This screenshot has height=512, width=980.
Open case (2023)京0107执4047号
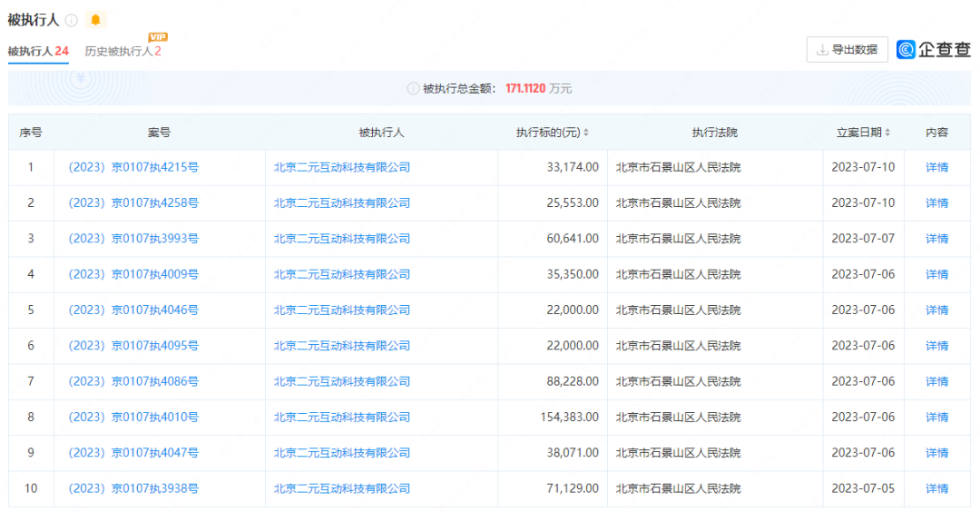[133, 453]
